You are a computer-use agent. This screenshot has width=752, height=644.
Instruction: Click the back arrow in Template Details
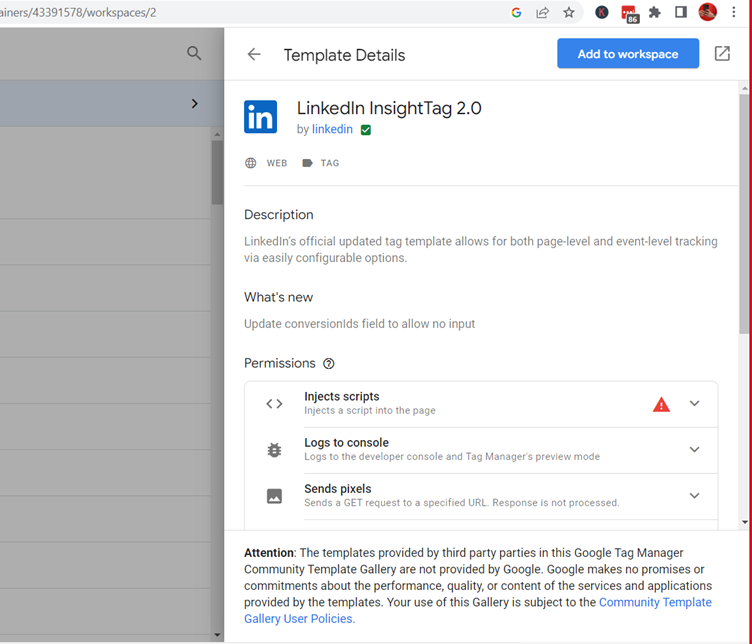click(254, 54)
